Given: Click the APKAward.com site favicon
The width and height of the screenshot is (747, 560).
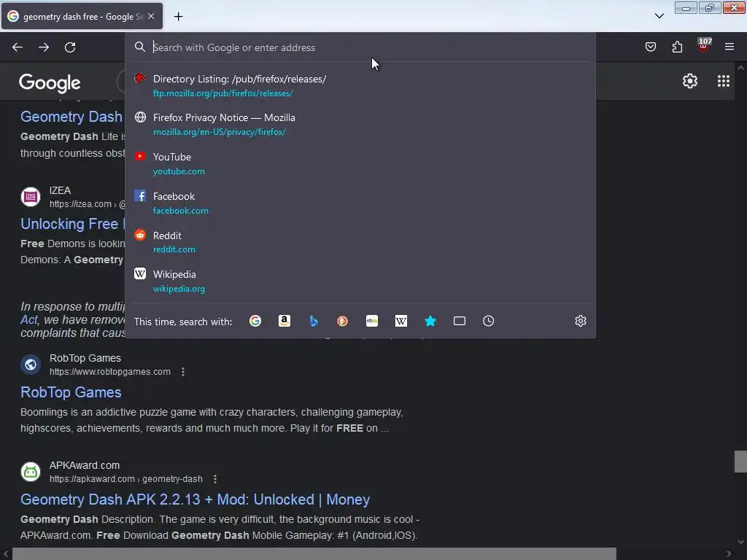Looking at the screenshot, I should pyautogui.click(x=31, y=472).
